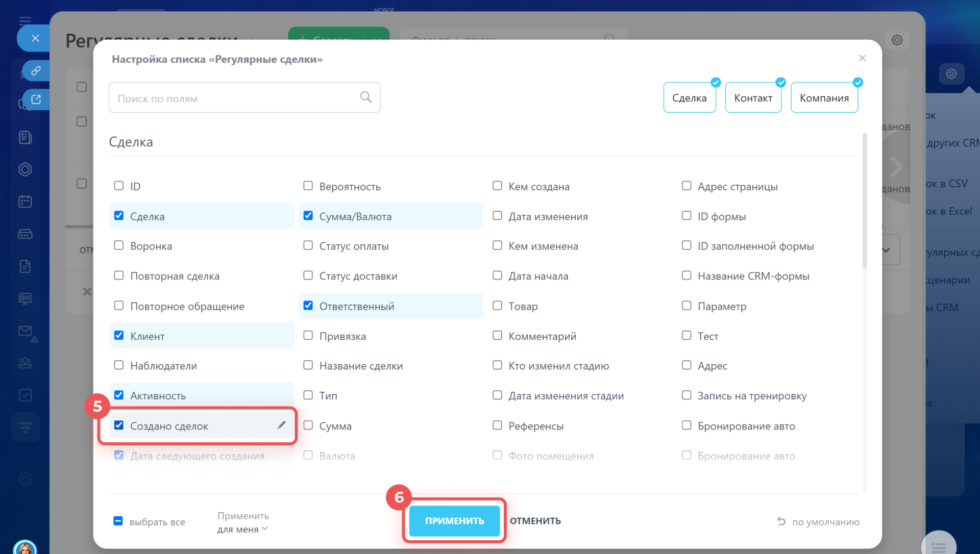Viewport: 980px width, 554px height.
Task: Click the ОТМЕНИТЬ link
Action: pyautogui.click(x=535, y=521)
